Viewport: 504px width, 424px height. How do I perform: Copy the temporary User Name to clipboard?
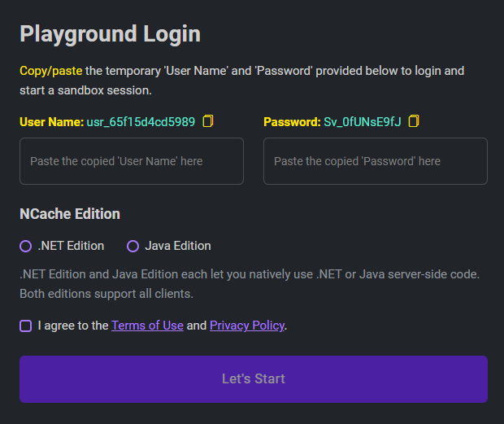(208, 121)
